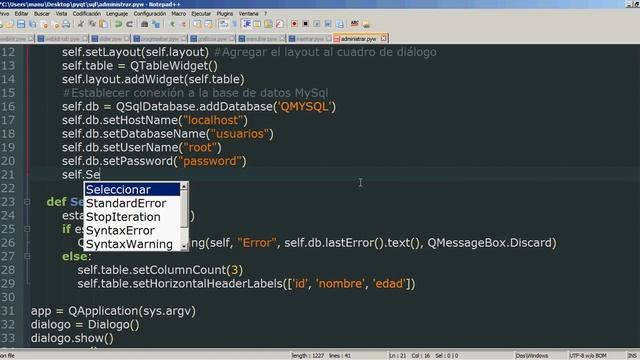Click the Save Recorded Macro icon

339,24
